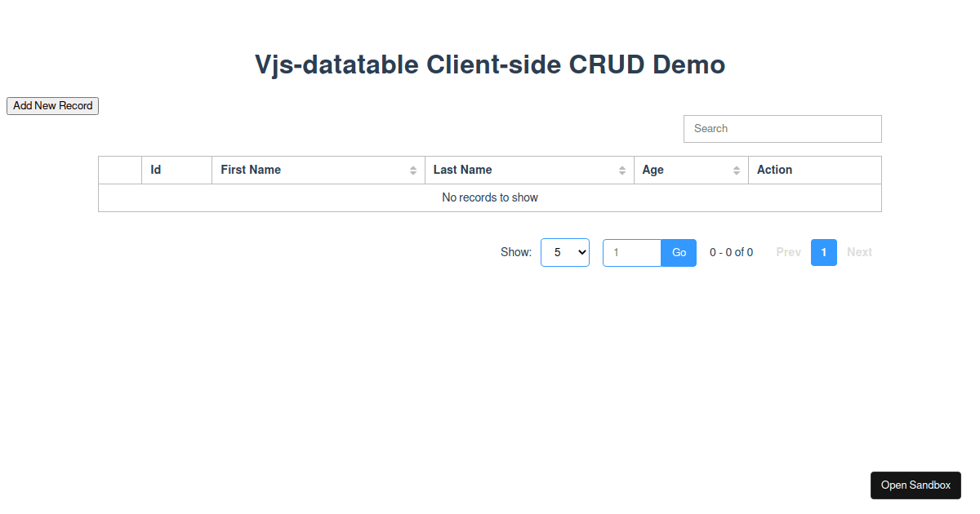Image resolution: width=980 pixels, height=514 pixels.
Task: Click the 'No records to show' row
Action: click(490, 197)
